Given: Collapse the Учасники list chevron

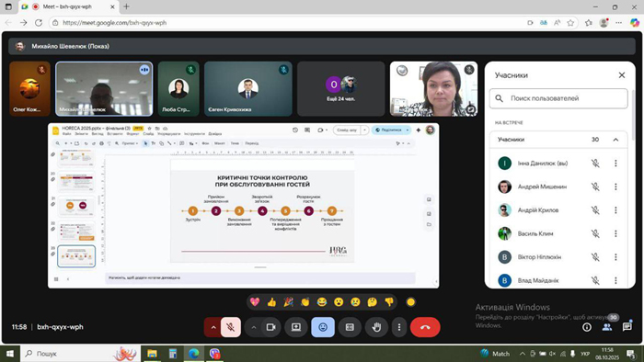Looking at the screenshot, I should click(615, 140).
